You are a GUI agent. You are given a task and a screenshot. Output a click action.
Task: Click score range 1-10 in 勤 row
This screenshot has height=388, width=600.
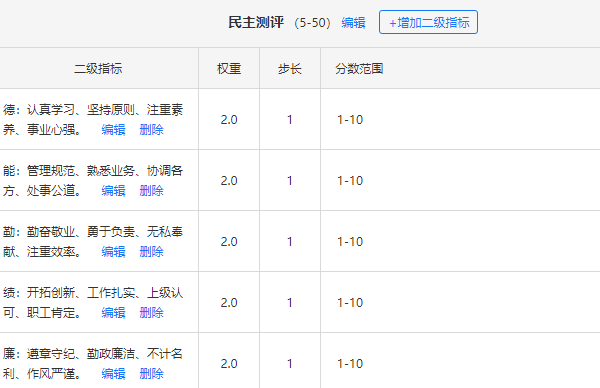350,242
